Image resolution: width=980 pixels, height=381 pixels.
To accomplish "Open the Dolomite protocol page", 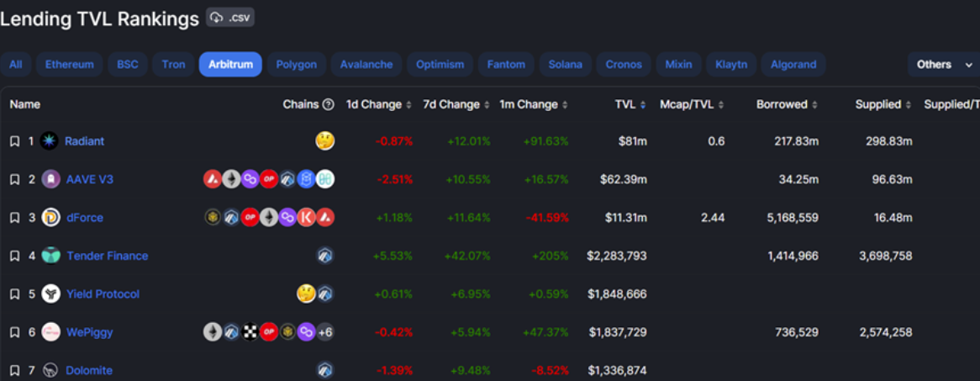I will (89, 370).
